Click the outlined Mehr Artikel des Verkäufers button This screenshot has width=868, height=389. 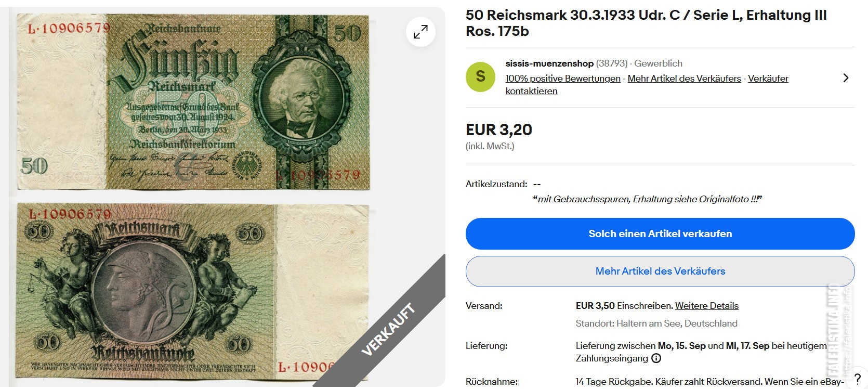pos(660,271)
